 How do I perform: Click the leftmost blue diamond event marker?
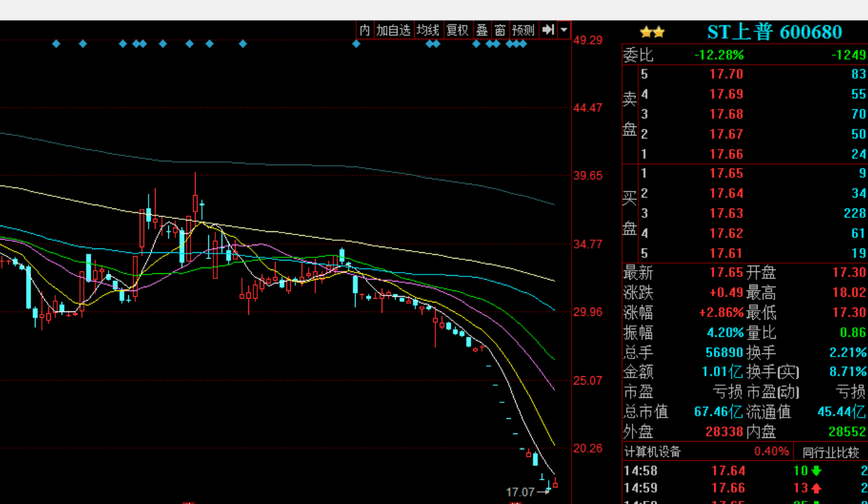pos(56,44)
